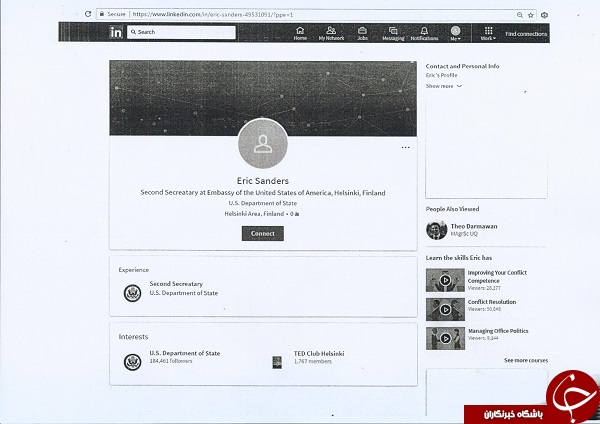
Task: Play the Conflict Resolution course video
Action: pos(445,309)
